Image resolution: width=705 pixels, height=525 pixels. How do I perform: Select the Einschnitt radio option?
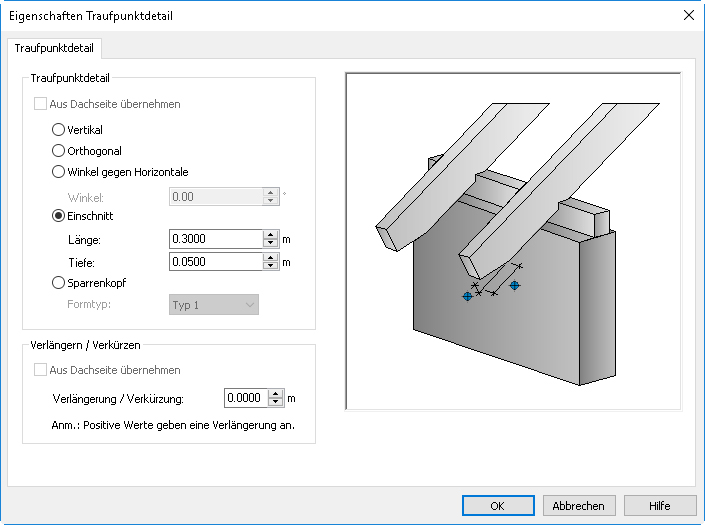[x=82, y=216]
